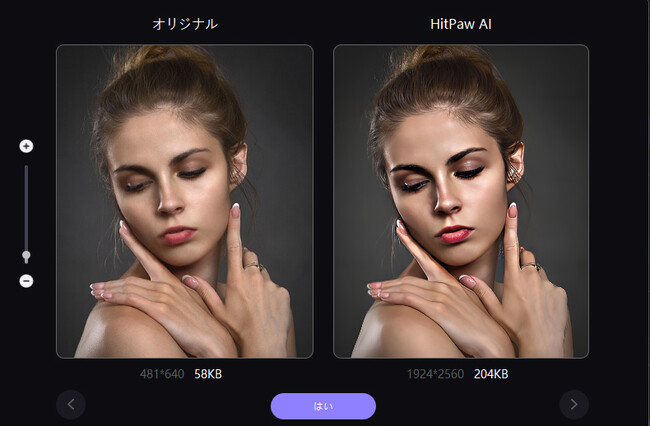Click the ring on finger in enhanced preview
The width and height of the screenshot is (650, 427).
click(x=531, y=266)
